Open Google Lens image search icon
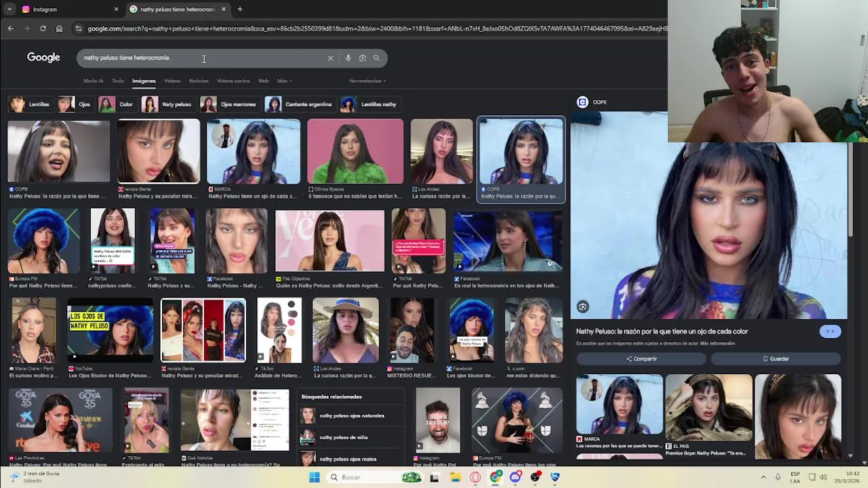Viewport: 868px width, 488px height. click(362, 58)
